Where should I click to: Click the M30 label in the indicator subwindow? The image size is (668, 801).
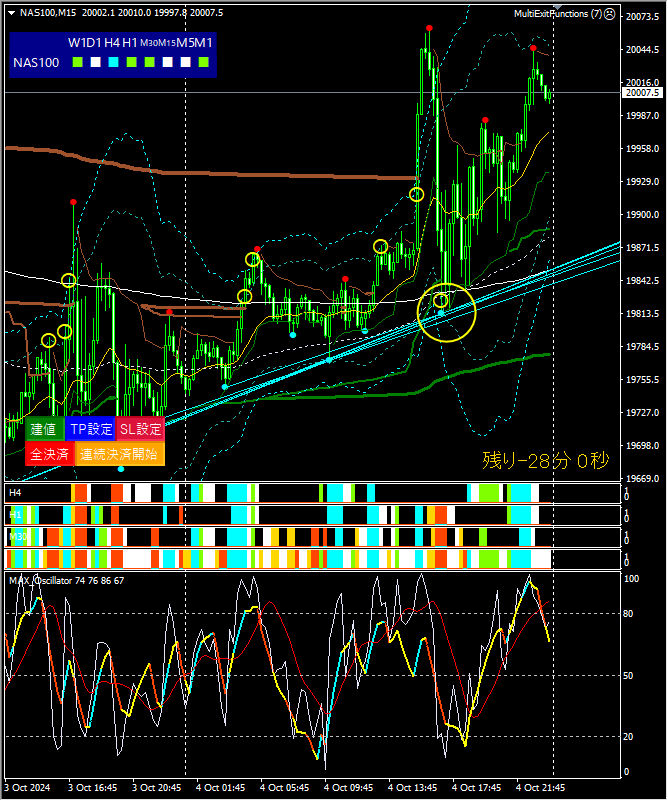coord(18,537)
